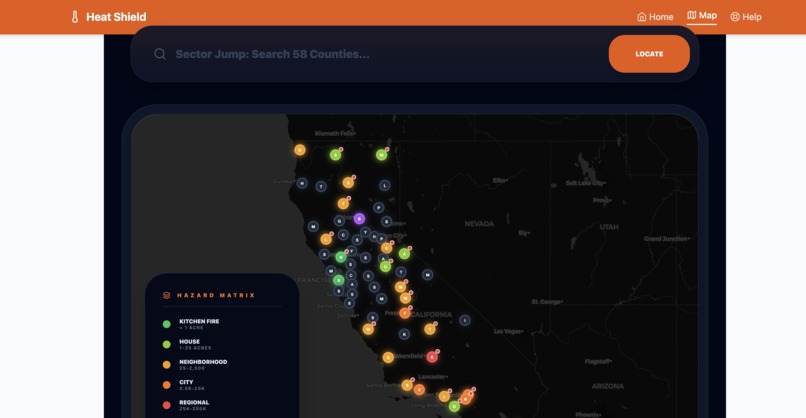Open the Heat Shield home title
Viewport: 806px width, 418px height.
[116, 17]
